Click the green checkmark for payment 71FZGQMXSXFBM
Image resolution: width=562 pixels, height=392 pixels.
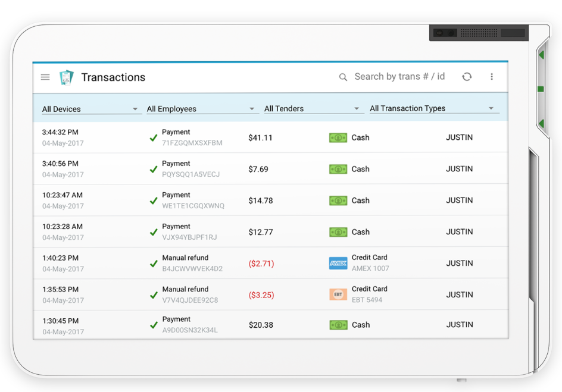click(154, 138)
